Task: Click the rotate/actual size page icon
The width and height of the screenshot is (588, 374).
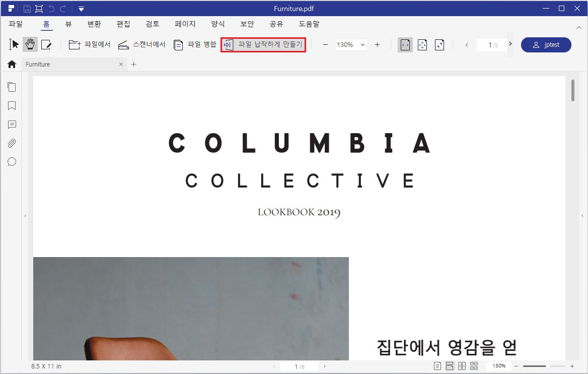Action: click(x=439, y=45)
